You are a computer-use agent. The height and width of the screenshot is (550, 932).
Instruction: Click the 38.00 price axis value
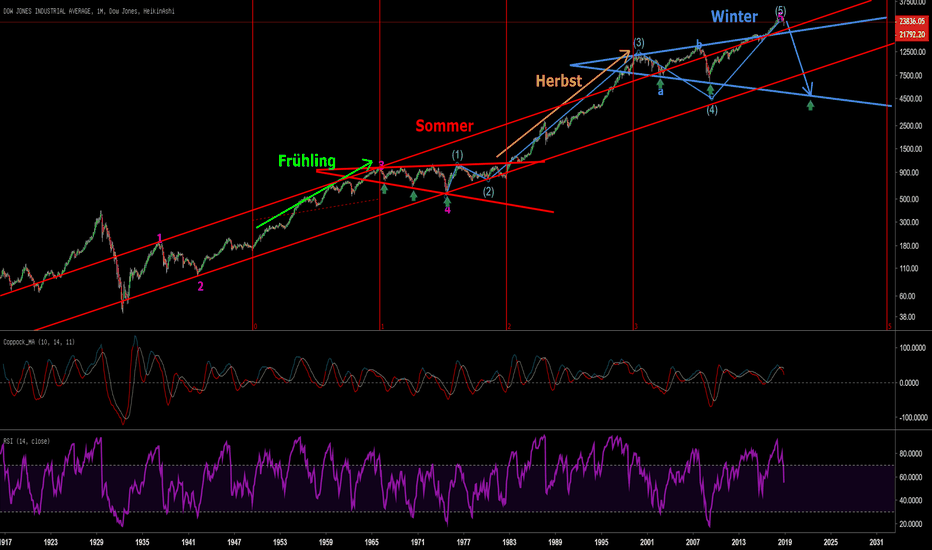pyautogui.click(x=908, y=317)
